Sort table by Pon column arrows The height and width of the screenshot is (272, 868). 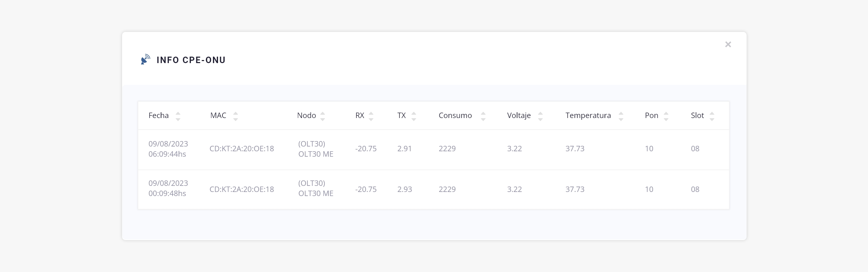coord(666,116)
